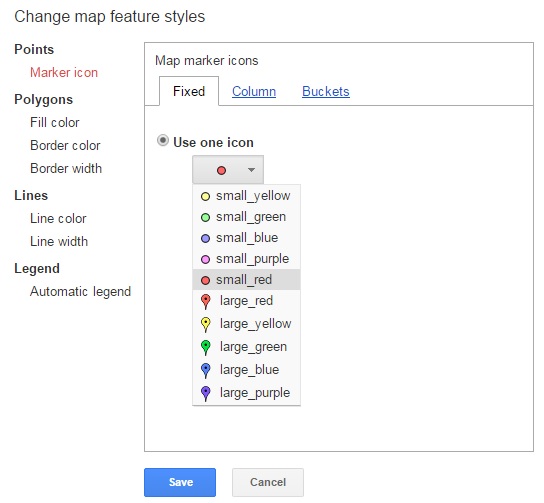Open Automatic legend settings

[x=80, y=291]
